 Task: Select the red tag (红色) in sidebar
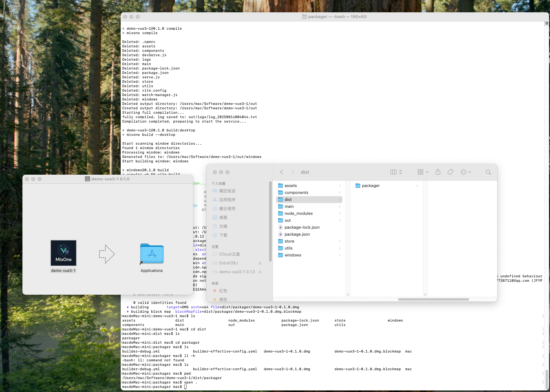[220, 291]
